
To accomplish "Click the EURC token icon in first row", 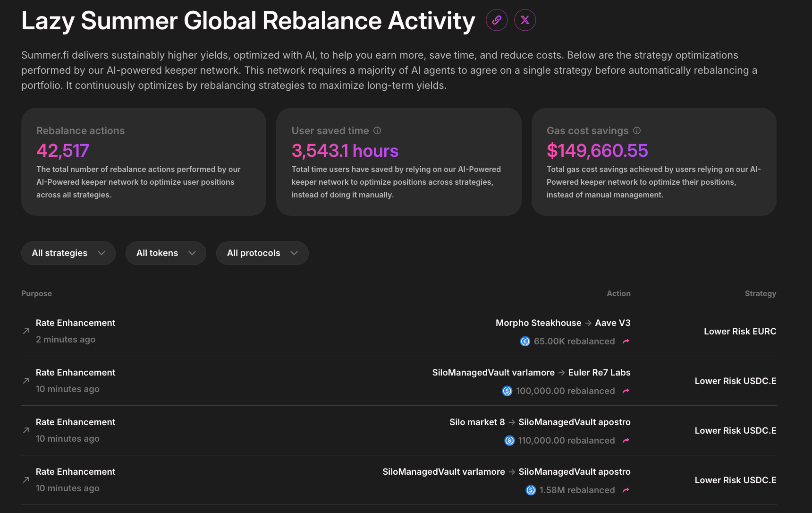I will (525, 341).
